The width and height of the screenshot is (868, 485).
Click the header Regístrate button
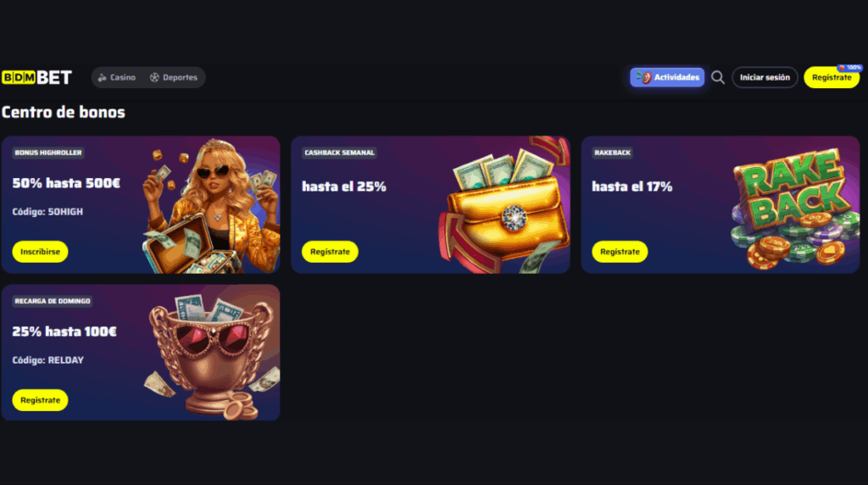(832, 77)
